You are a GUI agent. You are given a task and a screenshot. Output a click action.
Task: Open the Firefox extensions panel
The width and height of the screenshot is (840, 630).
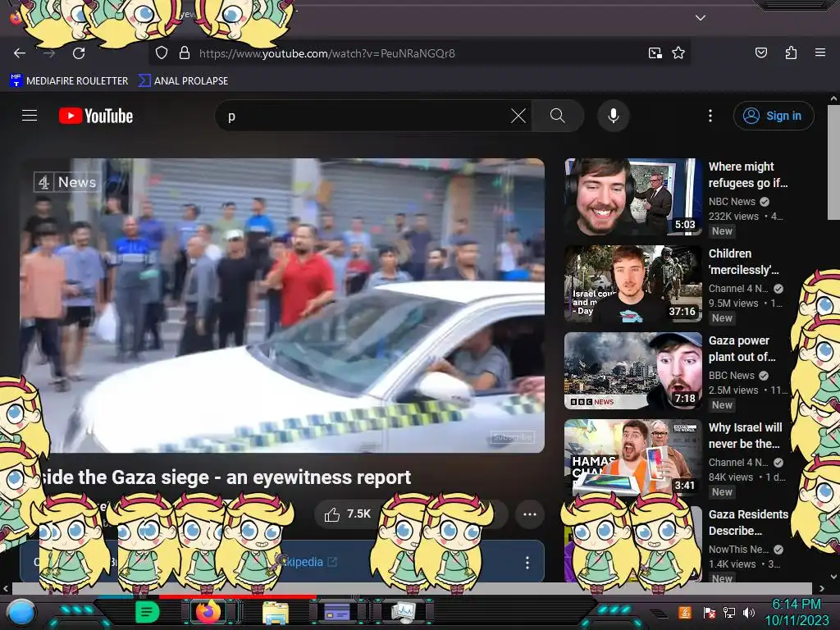click(x=791, y=52)
